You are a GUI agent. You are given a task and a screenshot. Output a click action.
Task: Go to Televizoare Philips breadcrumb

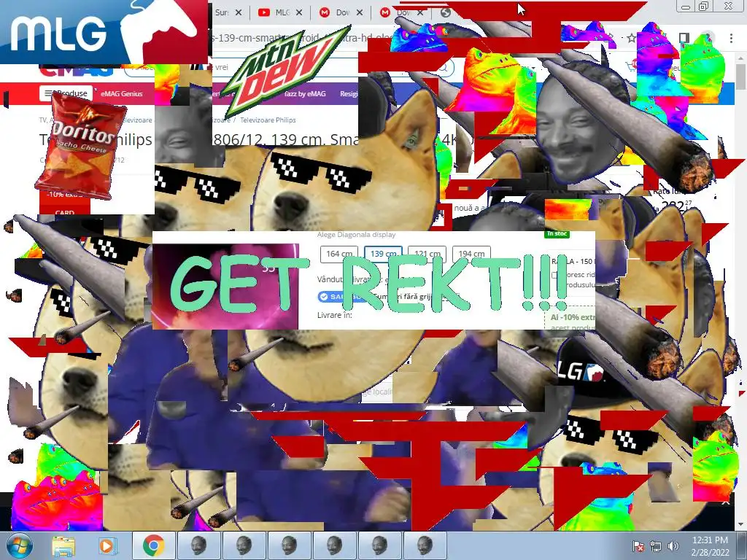(268, 120)
